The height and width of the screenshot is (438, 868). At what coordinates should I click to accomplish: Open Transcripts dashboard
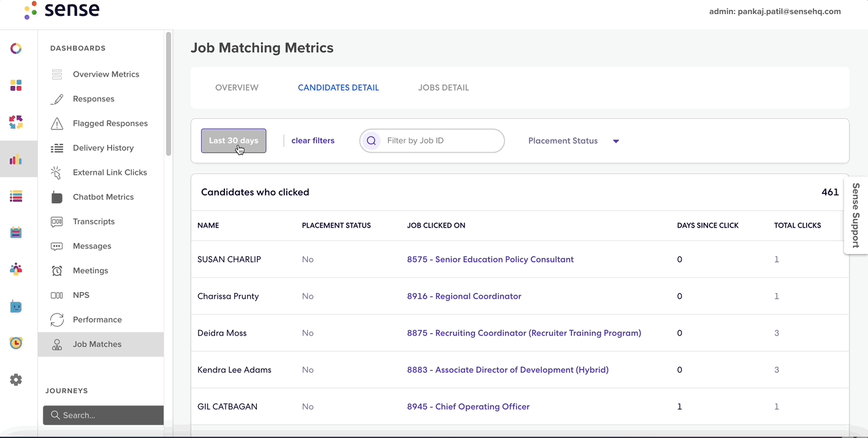tap(94, 221)
